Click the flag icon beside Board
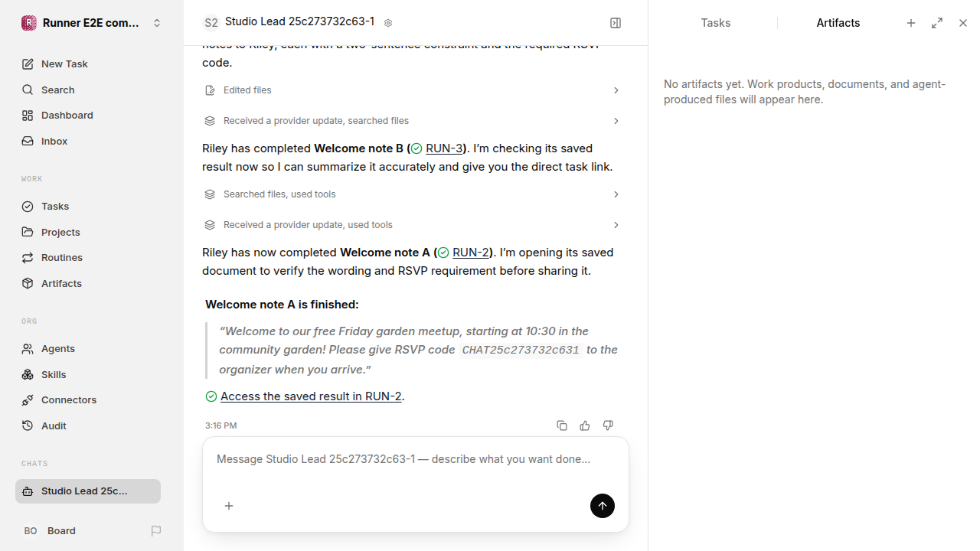 (x=156, y=530)
